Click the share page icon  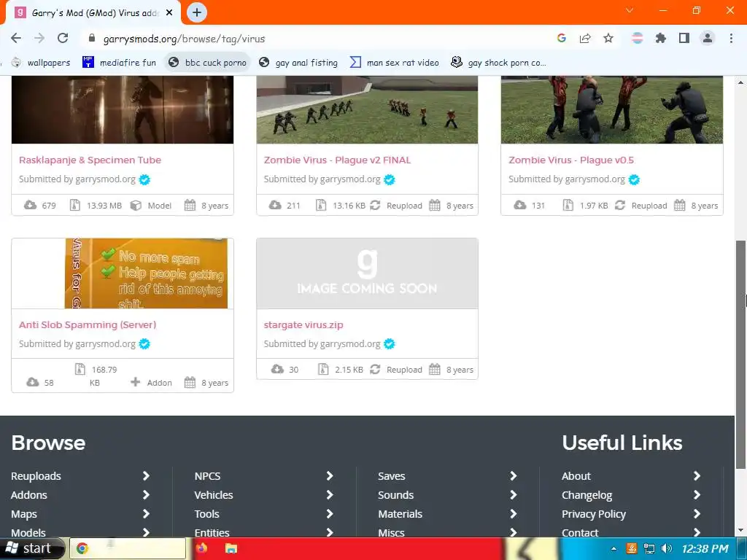(x=585, y=38)
